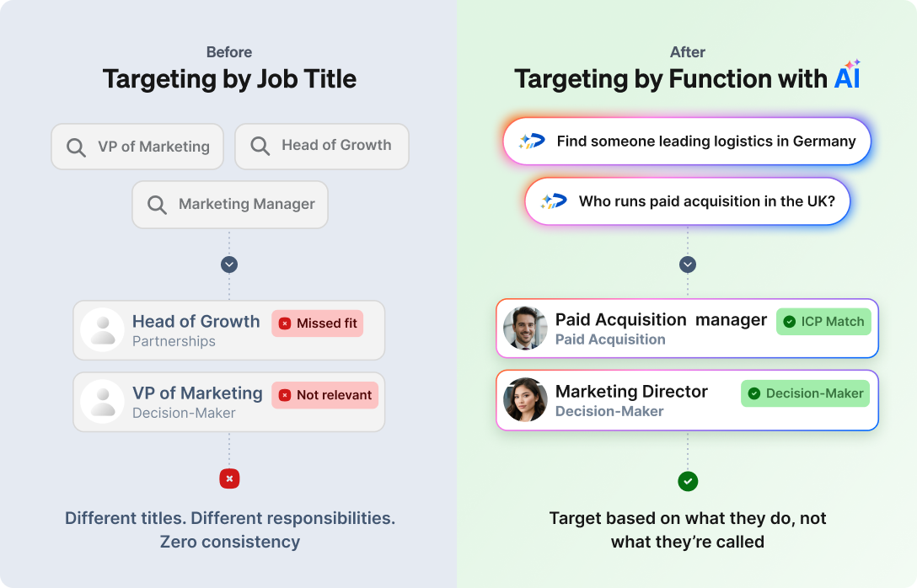
Task: Click the placeholder avatar on Head of Growth card
Action: coord(103,329)
